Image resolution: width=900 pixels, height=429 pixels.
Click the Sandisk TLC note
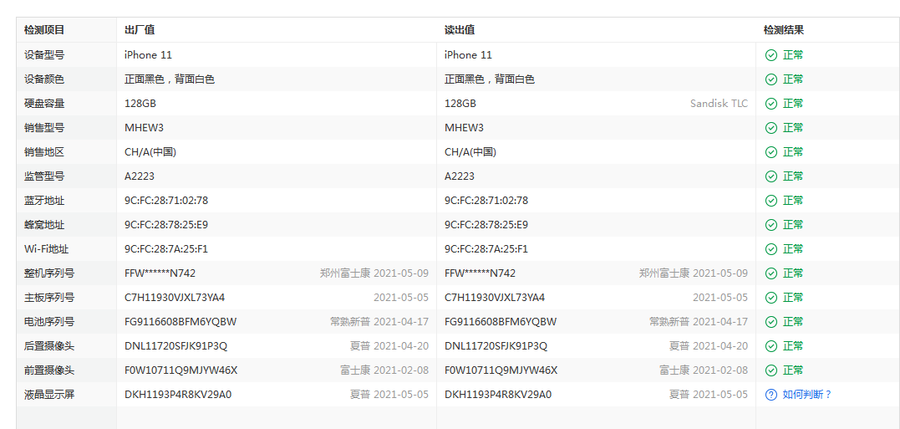pyautogui.click(x=719, y=104)
